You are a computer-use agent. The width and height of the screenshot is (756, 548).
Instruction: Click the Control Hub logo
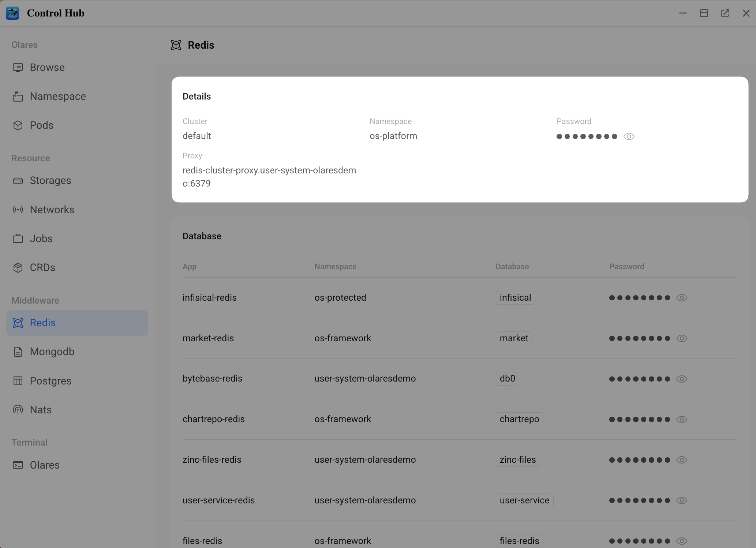point(12,13)
